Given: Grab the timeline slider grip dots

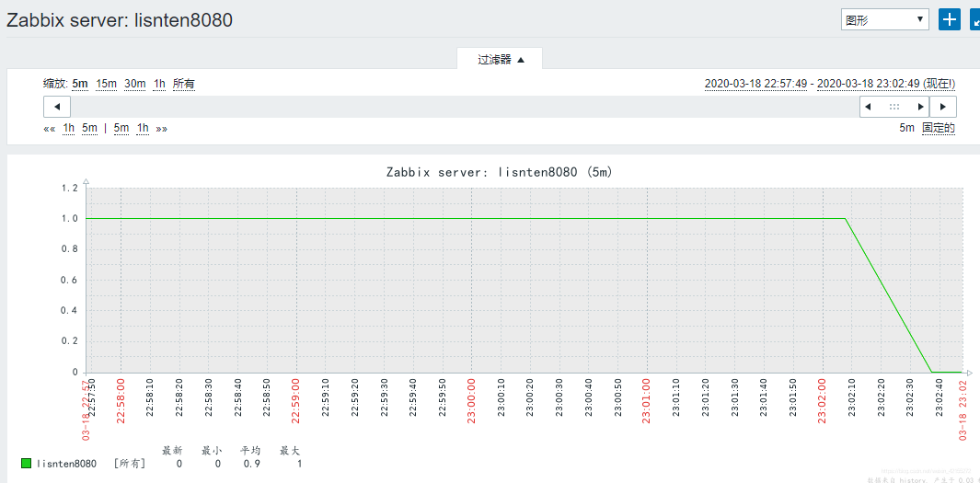Looking at the screenshot, I should (894, 107).
